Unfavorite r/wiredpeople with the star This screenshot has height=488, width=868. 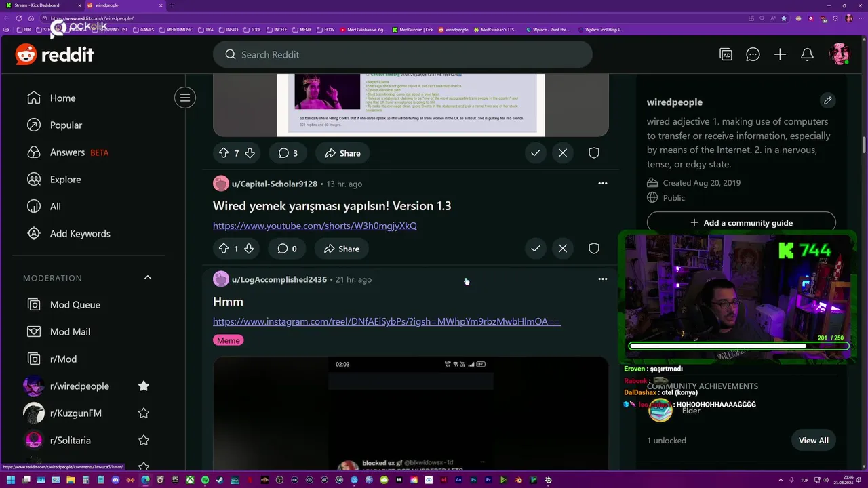[144, 386]
